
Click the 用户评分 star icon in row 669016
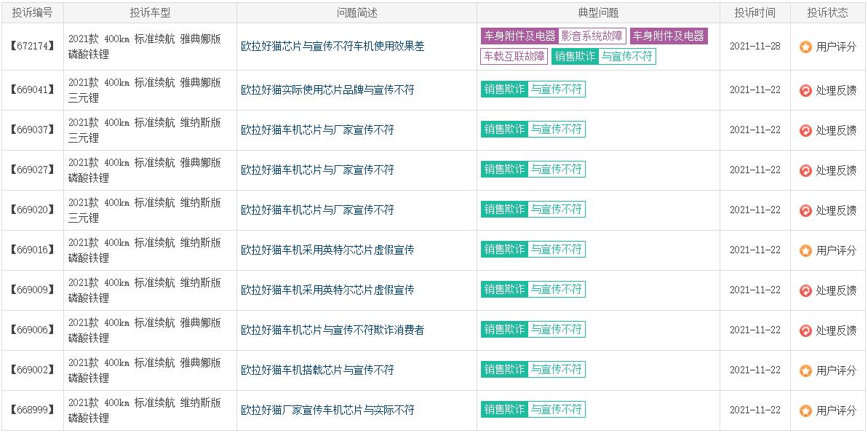pos(805,250)
